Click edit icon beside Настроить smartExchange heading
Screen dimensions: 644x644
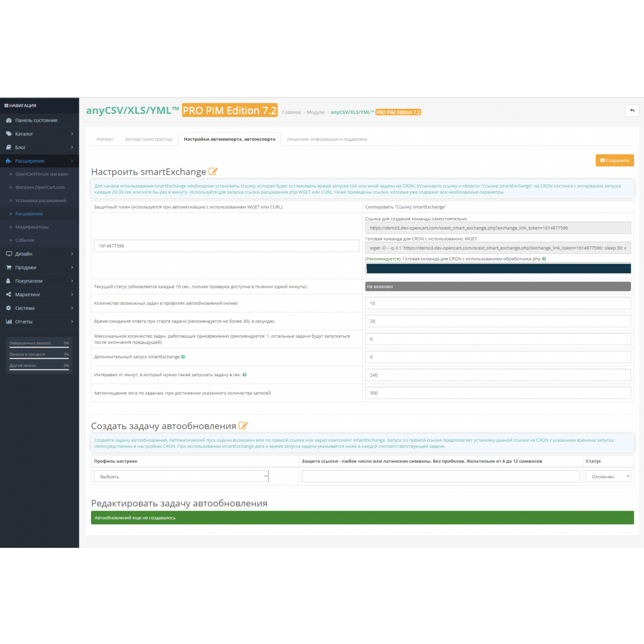pos(213,172)
